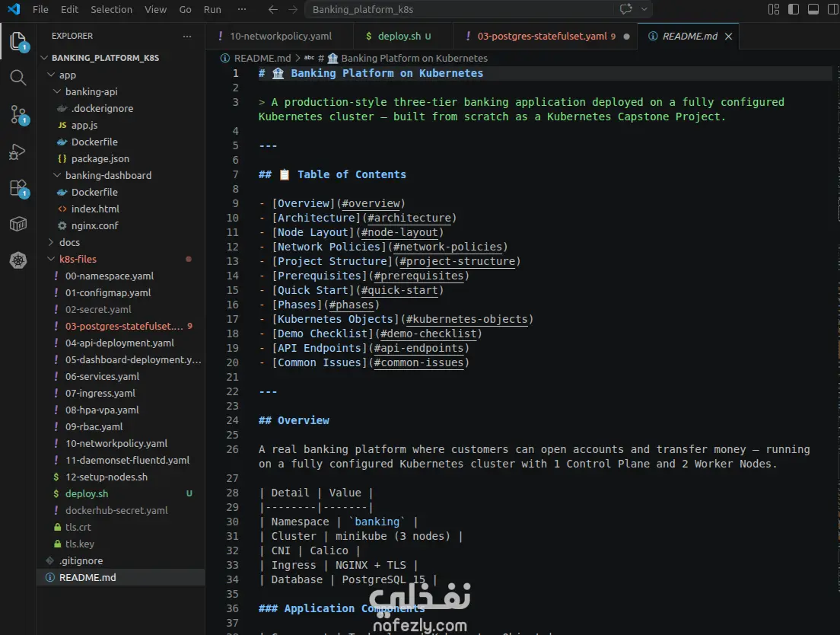
Task: Click the VS Code logo icon
Action: (14, 9)
